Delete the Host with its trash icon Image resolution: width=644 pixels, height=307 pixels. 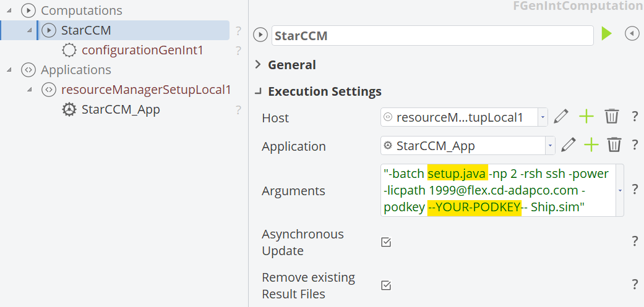(x=612, y=117)
